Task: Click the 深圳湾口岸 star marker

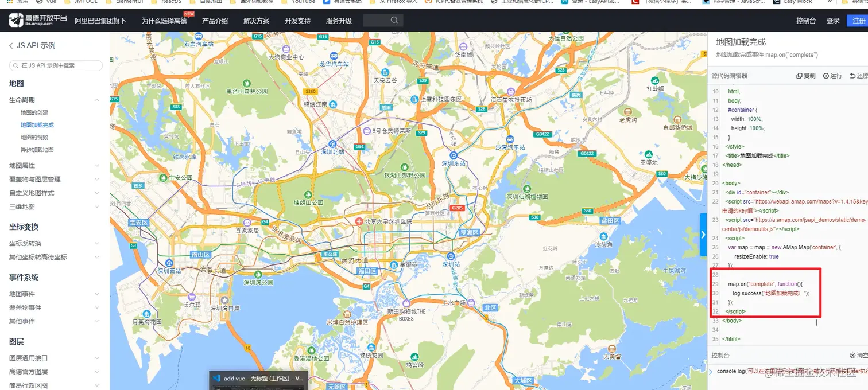Action: tap(225, 300)
